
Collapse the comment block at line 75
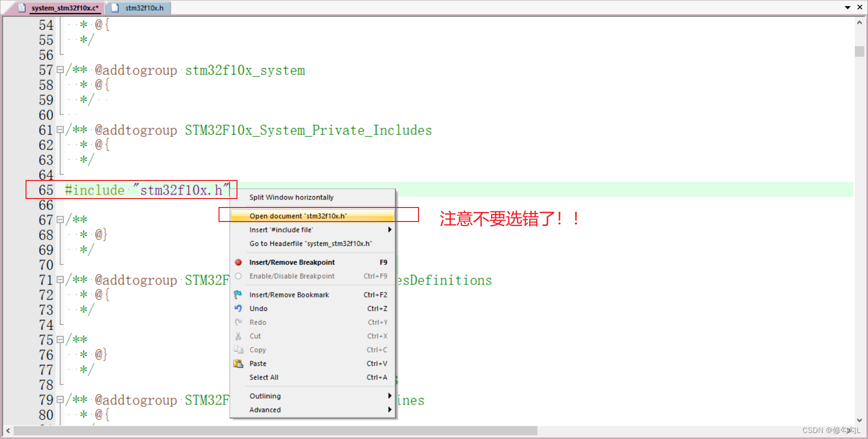(x=60, y=340)
